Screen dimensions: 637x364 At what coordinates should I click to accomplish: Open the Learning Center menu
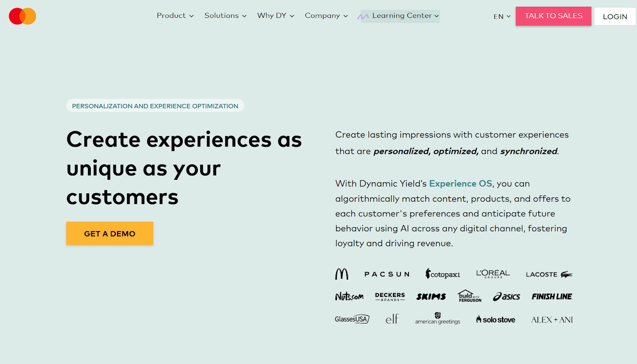click(x=400, y=16)
